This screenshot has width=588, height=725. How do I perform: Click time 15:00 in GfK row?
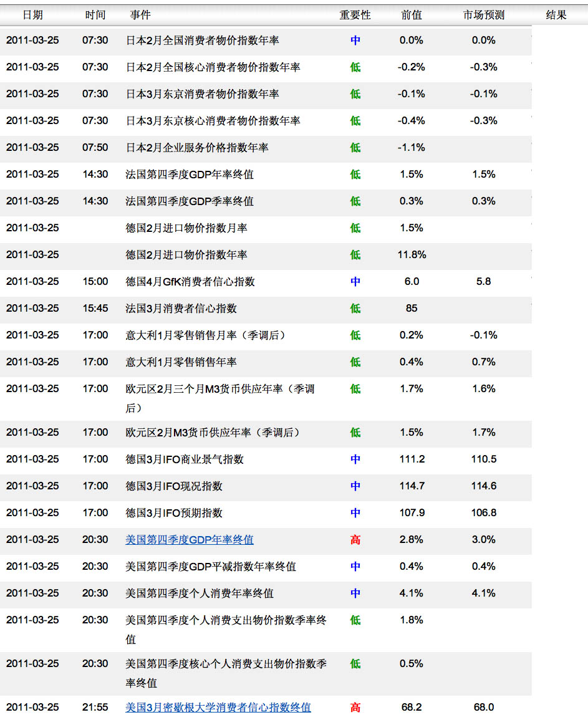point(95,282)
